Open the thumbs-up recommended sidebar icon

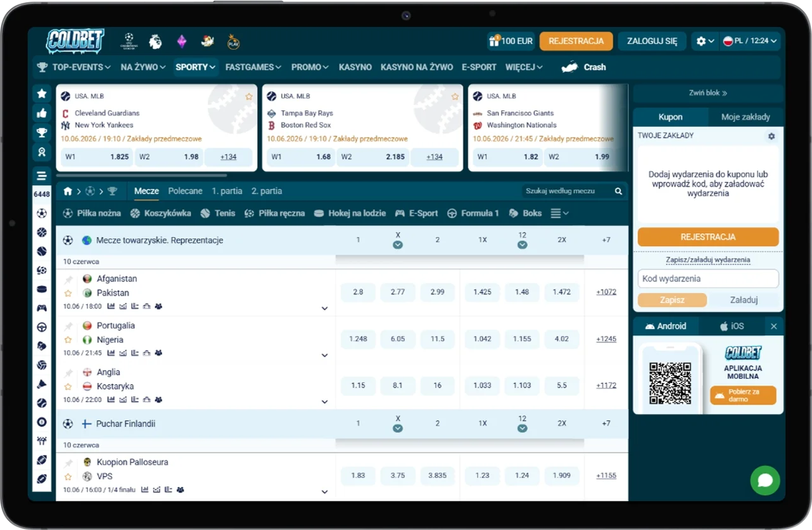(42, 113)
